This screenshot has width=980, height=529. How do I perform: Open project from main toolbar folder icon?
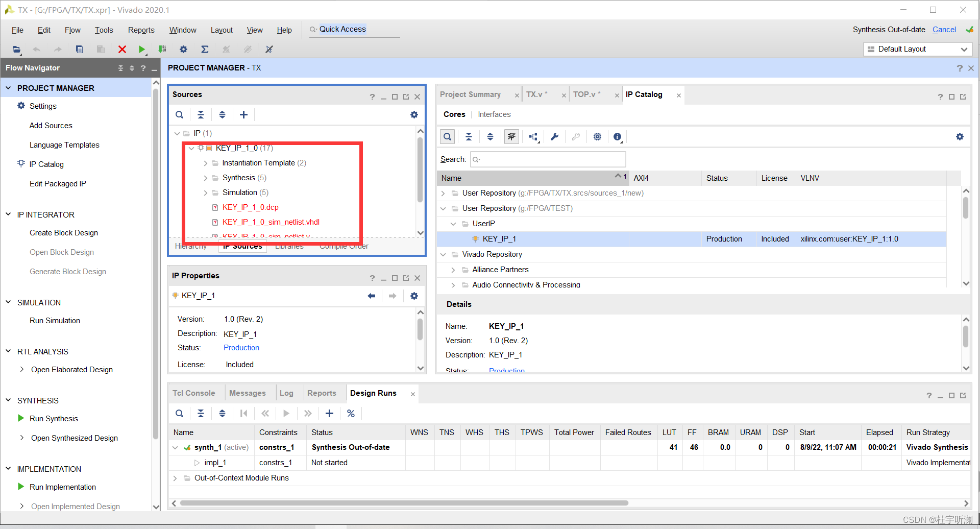tap(16, 50)
